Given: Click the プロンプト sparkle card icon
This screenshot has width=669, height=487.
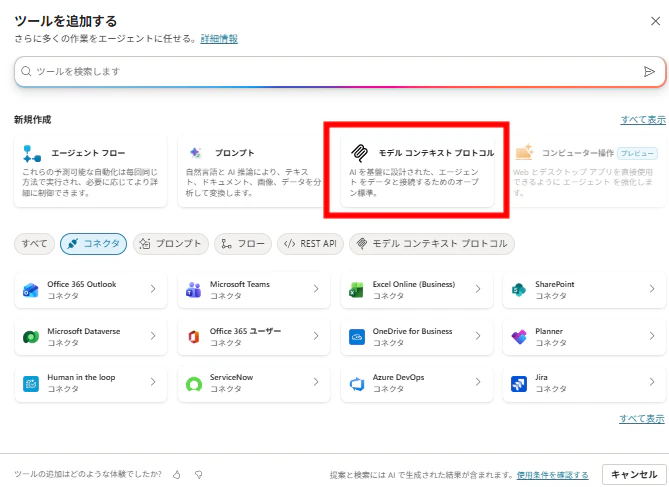Looking at the screenshot, I should [195, 152].
